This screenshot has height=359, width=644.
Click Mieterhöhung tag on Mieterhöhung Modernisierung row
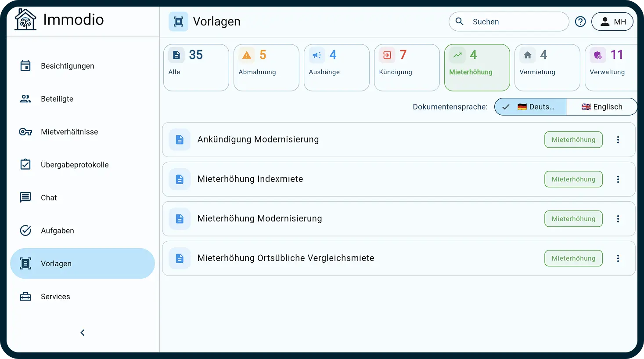click(x=574, y=219)
